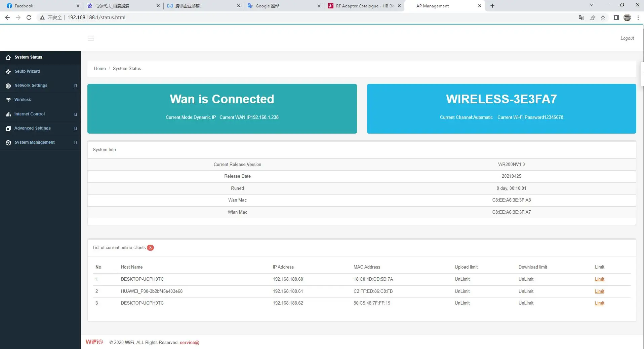Image resolution: width=644 pixels, height=349 pixels.
Task: Close the AP Management tab
Action: 480,6
